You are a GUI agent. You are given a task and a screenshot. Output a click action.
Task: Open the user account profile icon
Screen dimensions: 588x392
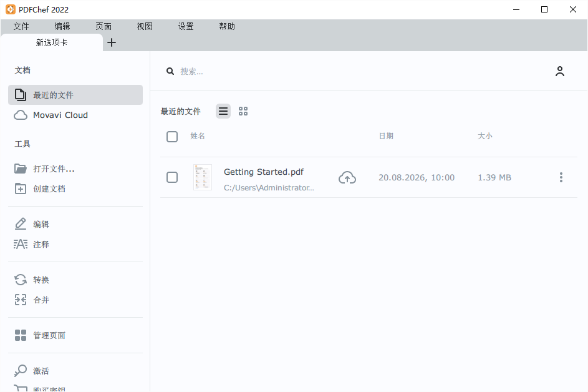(560, 71)
